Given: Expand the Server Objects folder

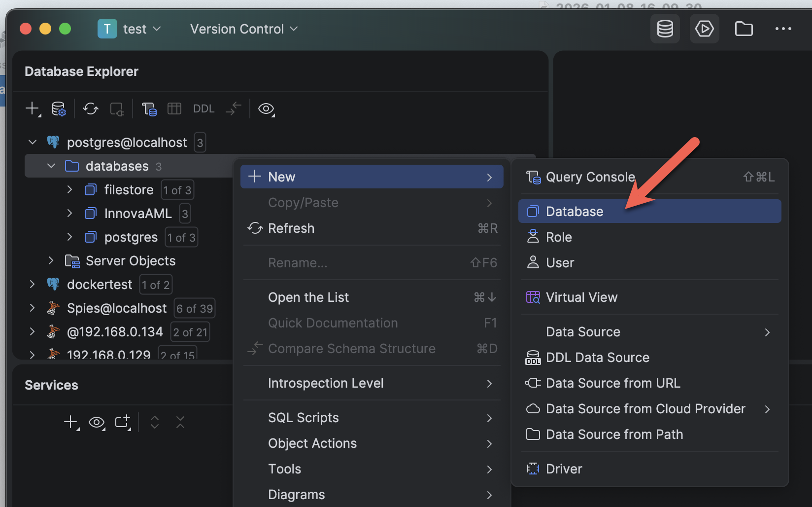Looking at the screenshot, I should click(x=51, y=260).
